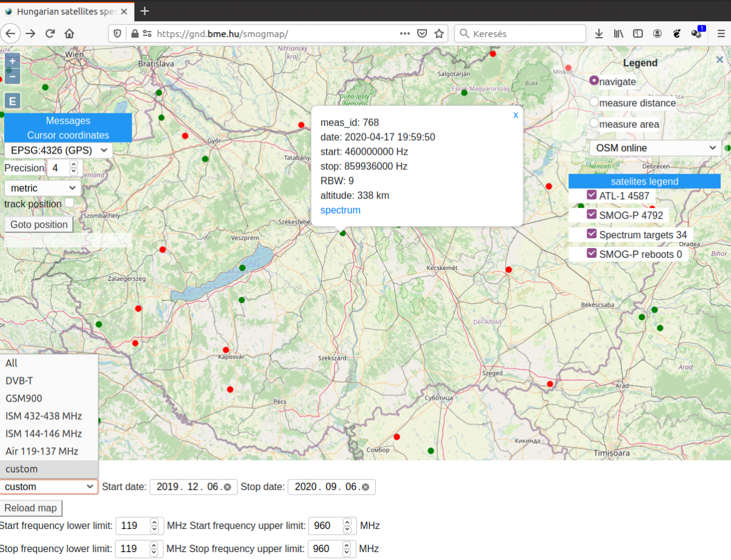The width and height of the screenshot is (731, 560).
Task: Open browser downloads panel
Action: point(599,34)
